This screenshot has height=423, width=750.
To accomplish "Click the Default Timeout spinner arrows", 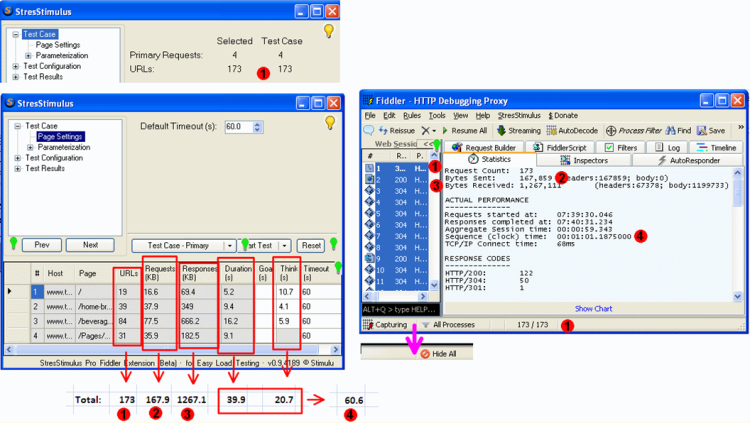I will click(x=257, y=127).
